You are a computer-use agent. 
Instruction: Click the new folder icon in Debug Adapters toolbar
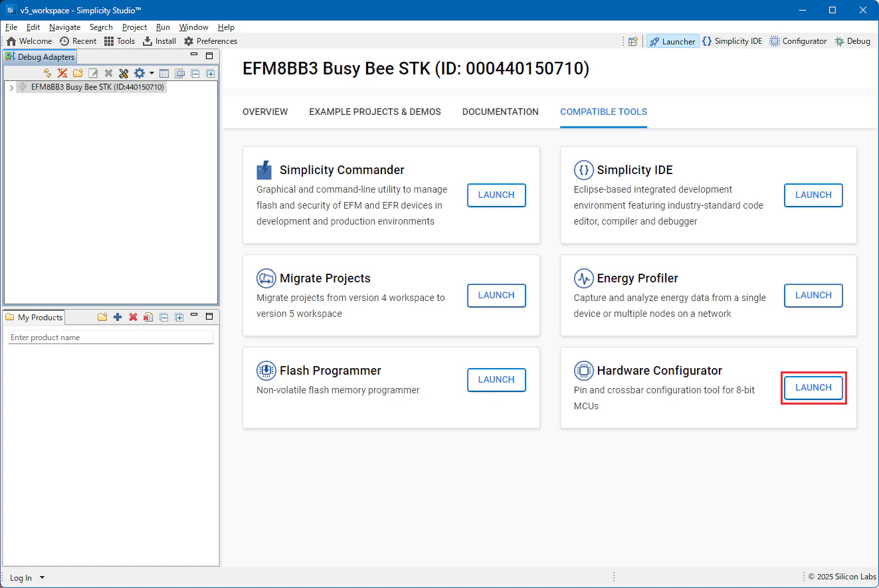(x=78, y=73)
